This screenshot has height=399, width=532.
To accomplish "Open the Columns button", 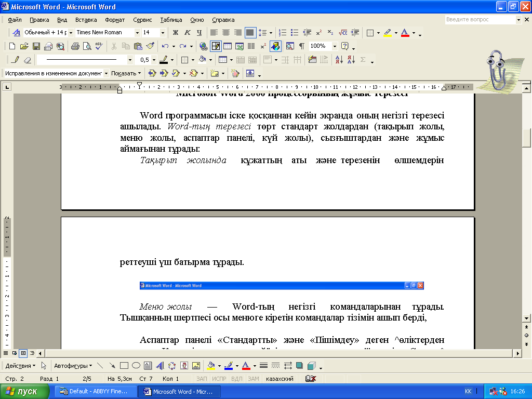I will pos(251,46).
